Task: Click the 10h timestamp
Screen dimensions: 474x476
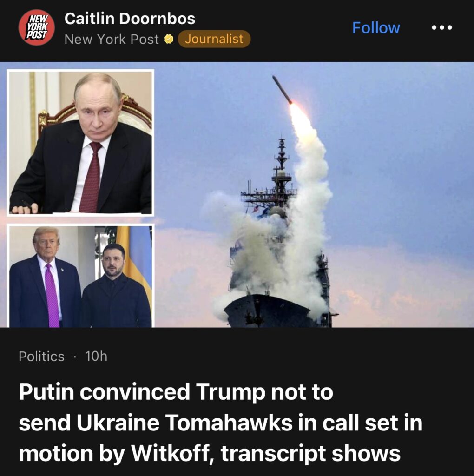Action: coord(96,356)
